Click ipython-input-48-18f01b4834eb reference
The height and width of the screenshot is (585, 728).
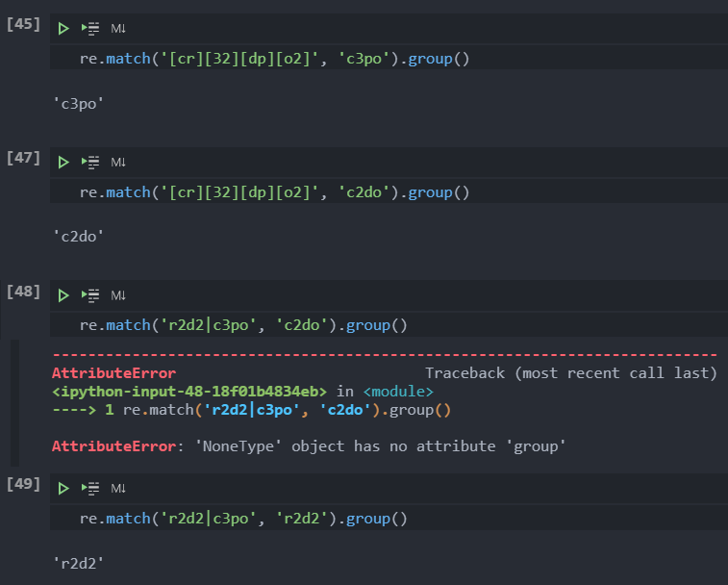tap(189, 392)
